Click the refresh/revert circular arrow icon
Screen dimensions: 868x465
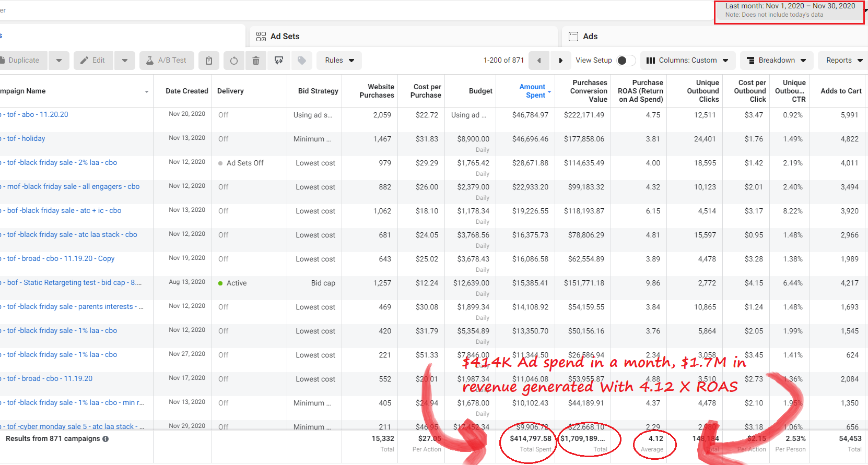point(234,61)
